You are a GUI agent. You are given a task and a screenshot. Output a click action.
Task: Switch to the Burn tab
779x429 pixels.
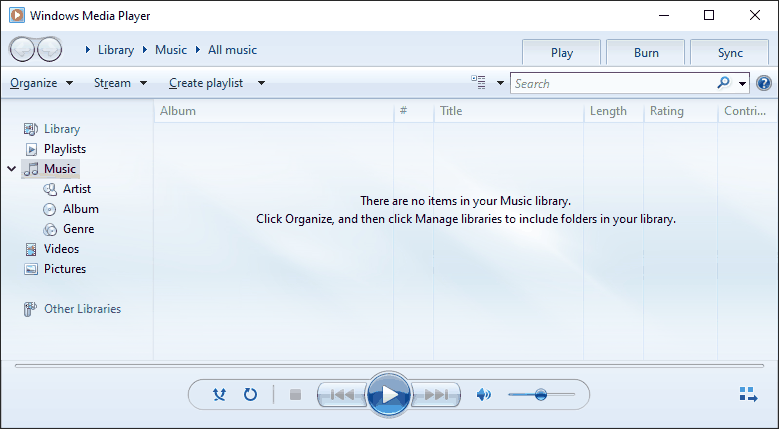[646, 53]
